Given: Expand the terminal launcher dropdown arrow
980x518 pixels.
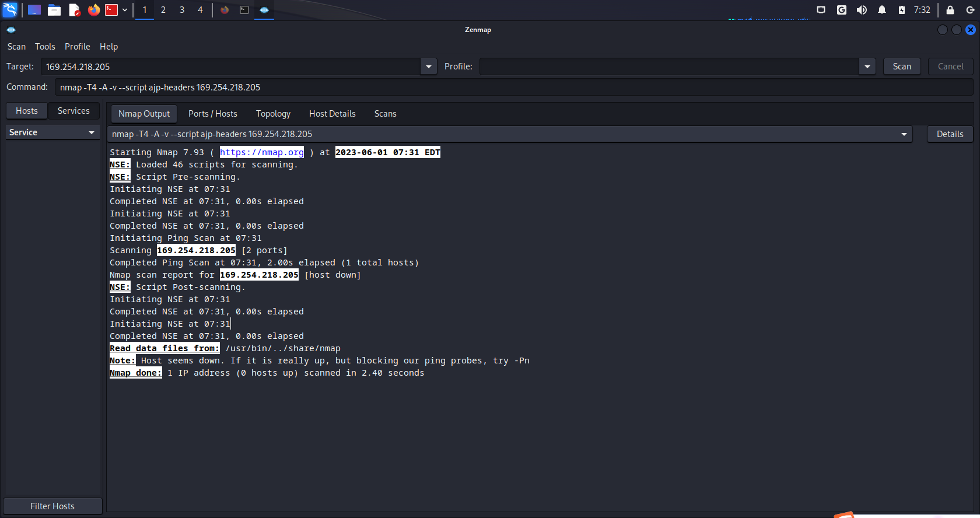Looking at the screenshot, I should (x=125, y=10).
